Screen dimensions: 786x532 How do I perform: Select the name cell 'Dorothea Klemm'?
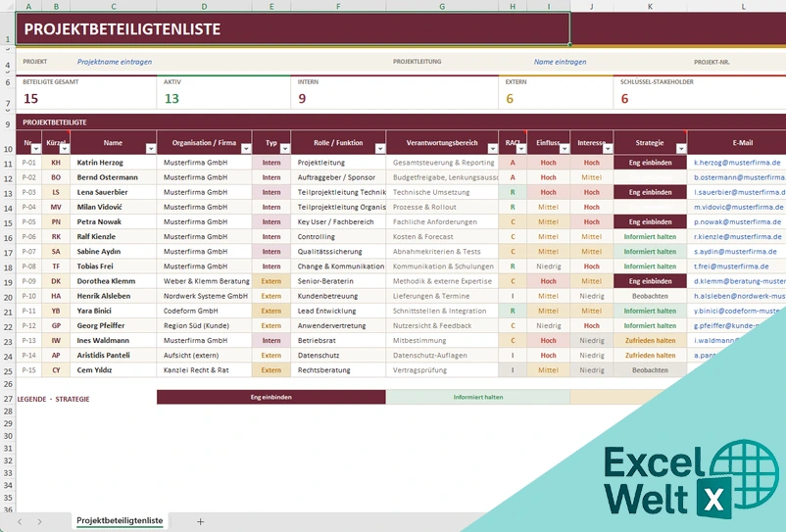[114, 281]
